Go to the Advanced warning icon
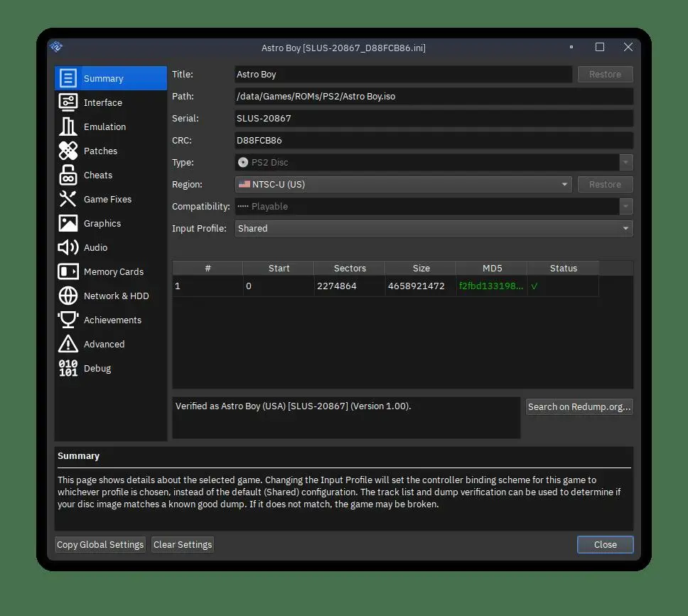The width and height of the screenshot is (688, 616). (x=68, y=344)
